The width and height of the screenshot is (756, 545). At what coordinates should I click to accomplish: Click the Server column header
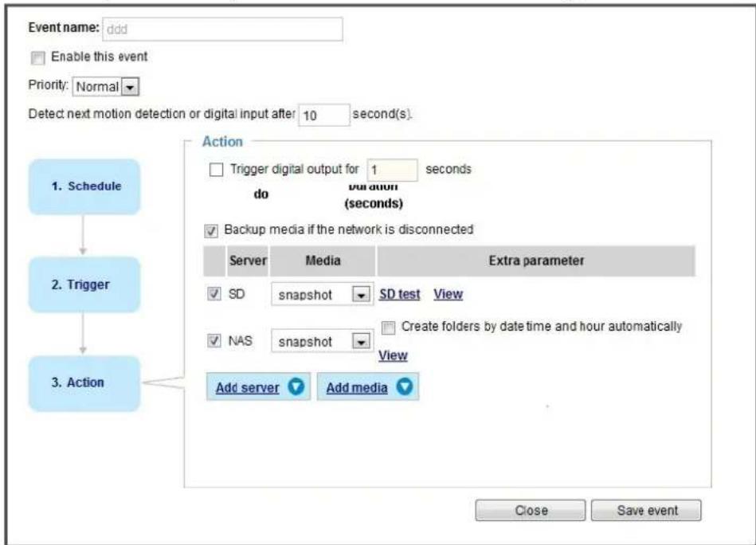pyautogui.click(x=248, y=261)
